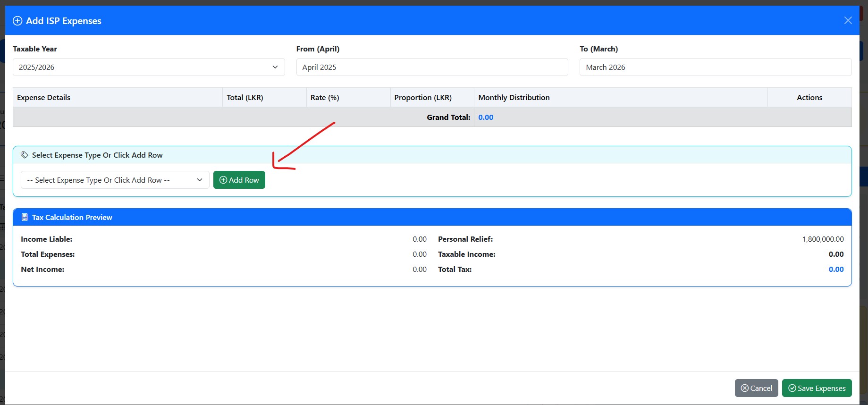Screen dimensions: 868x405
Task: Click the From (April) date field
Action: pos(432,67)
